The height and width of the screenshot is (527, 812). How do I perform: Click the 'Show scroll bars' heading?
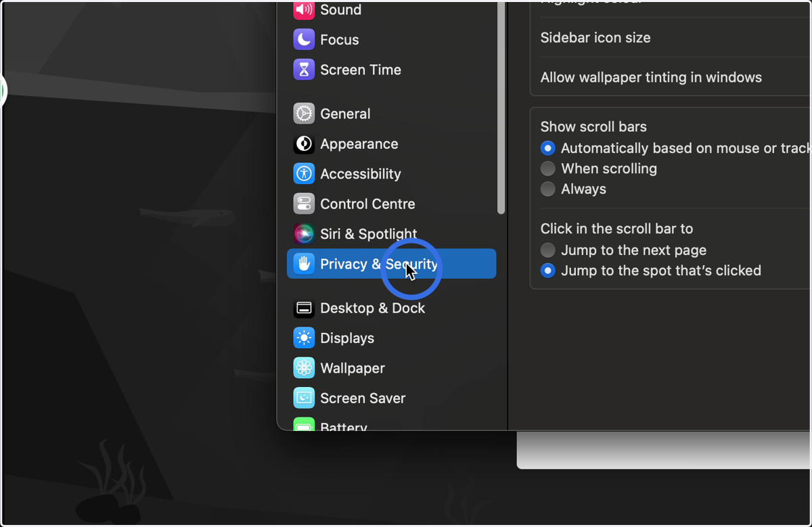(x=593, y=127)
